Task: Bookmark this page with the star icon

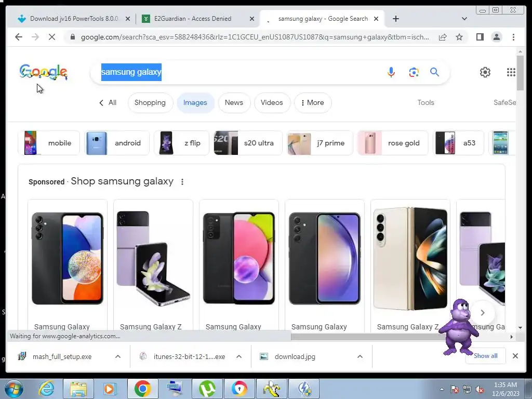Action: [x=459, y=37]
